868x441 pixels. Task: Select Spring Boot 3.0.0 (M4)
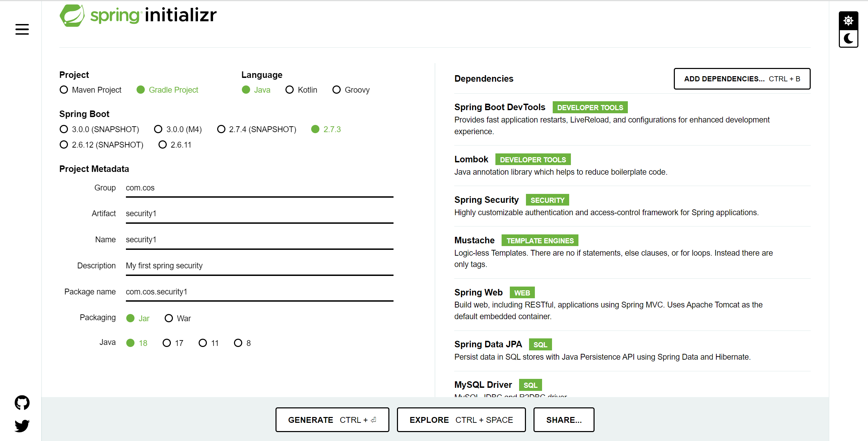(178, 129)
